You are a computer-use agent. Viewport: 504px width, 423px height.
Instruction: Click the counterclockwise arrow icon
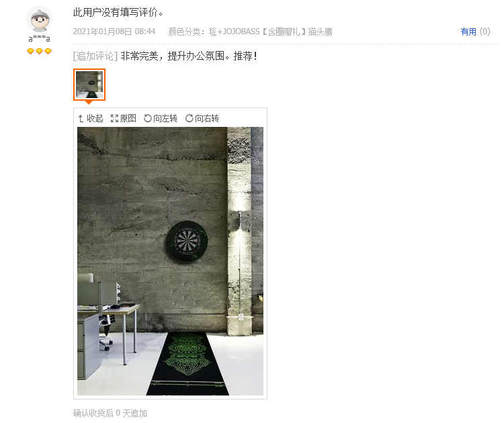(148, 119)
